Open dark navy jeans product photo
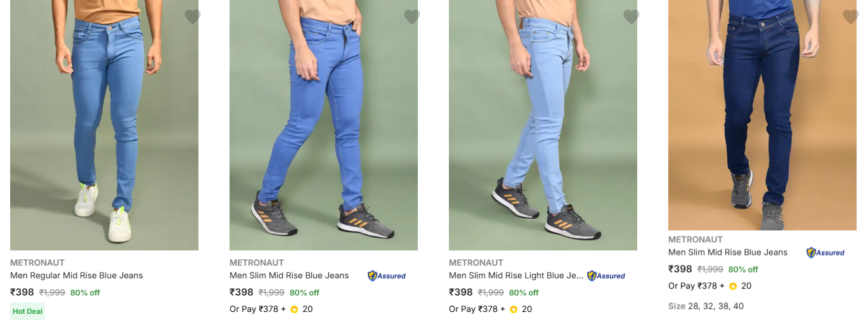The width and height of the screenshot is (868, 324). click(762, 115)
